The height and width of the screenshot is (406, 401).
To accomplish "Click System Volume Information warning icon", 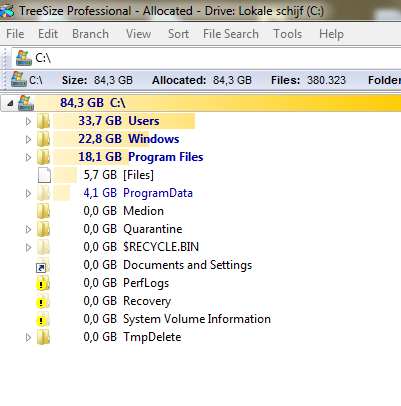I will click(x=43, y=319).
